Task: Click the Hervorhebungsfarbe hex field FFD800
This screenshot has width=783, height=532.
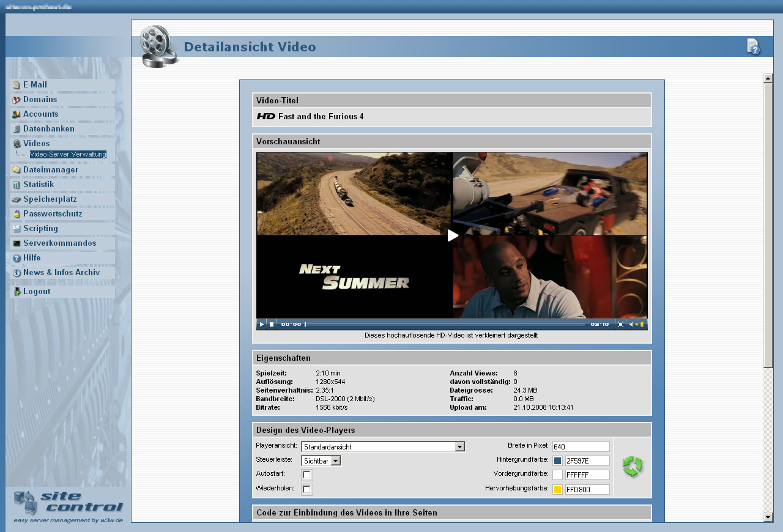Action: [x=587, y=490]
